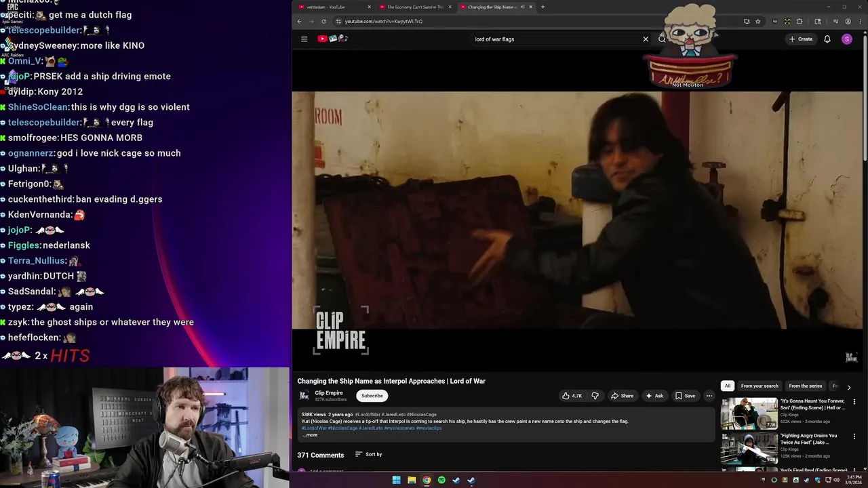Image resolution: width=868 pixels, height=488 pixels.
Task: Open File Explorer from the taskbar
Action: [x=412, y=481]
